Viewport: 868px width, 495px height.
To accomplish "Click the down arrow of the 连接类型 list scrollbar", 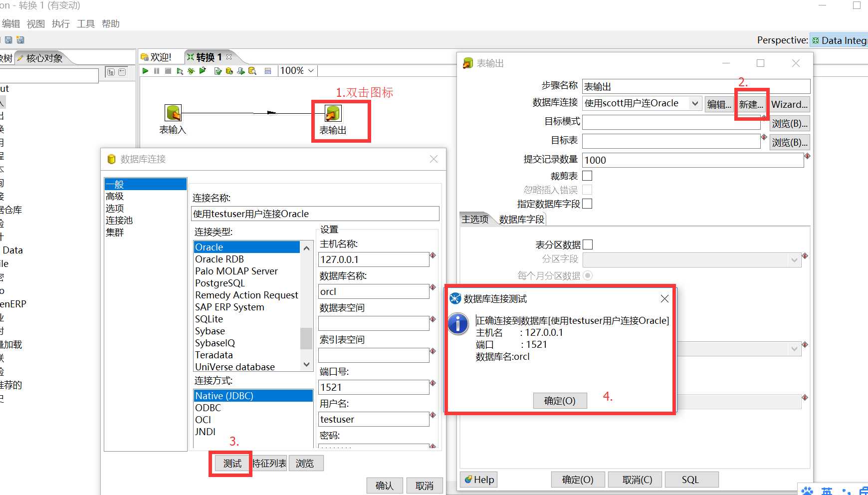I will coord(306,365).
